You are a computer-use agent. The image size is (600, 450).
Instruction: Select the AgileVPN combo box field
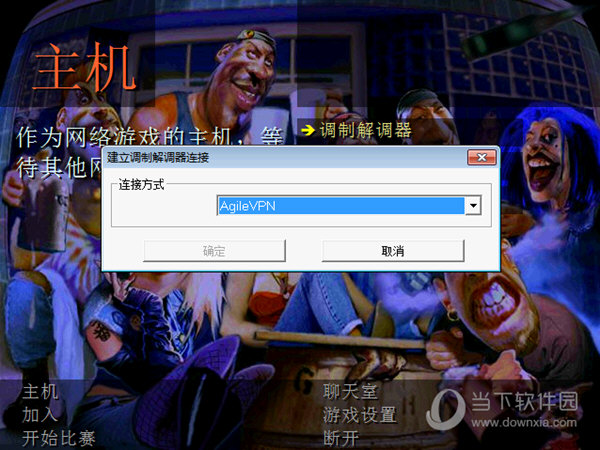coord(349,205)
